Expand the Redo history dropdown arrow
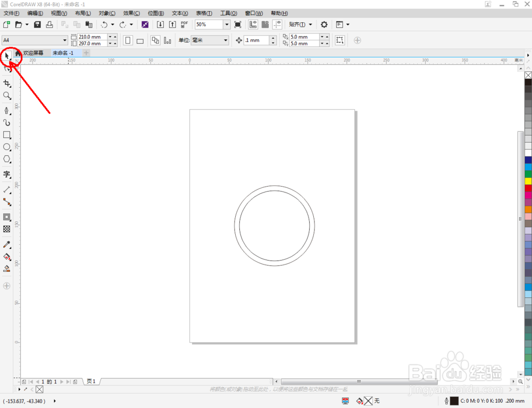 [x=131, y=24]
